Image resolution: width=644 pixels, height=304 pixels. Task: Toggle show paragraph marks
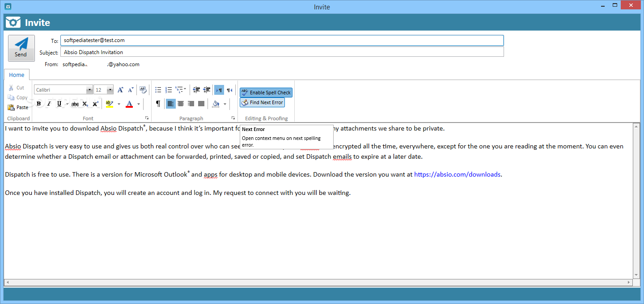158,104
